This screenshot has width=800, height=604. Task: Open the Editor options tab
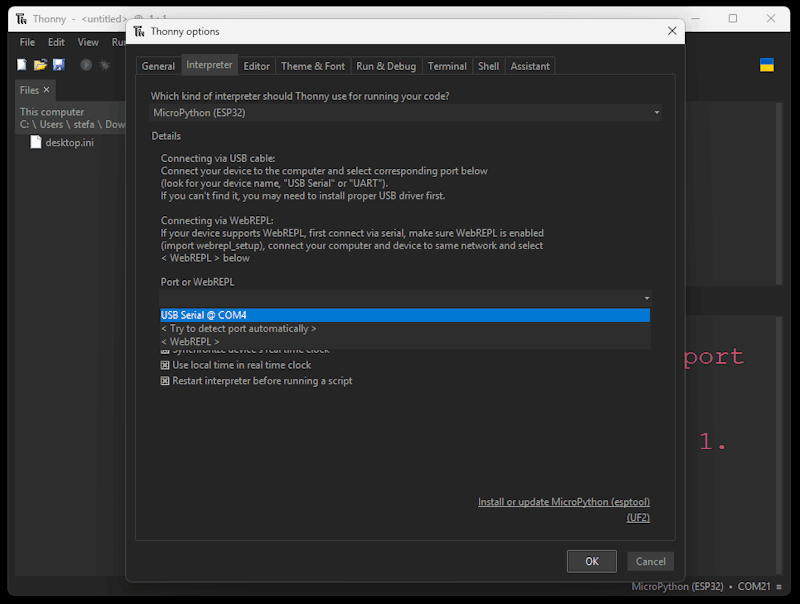pos(256,66)
